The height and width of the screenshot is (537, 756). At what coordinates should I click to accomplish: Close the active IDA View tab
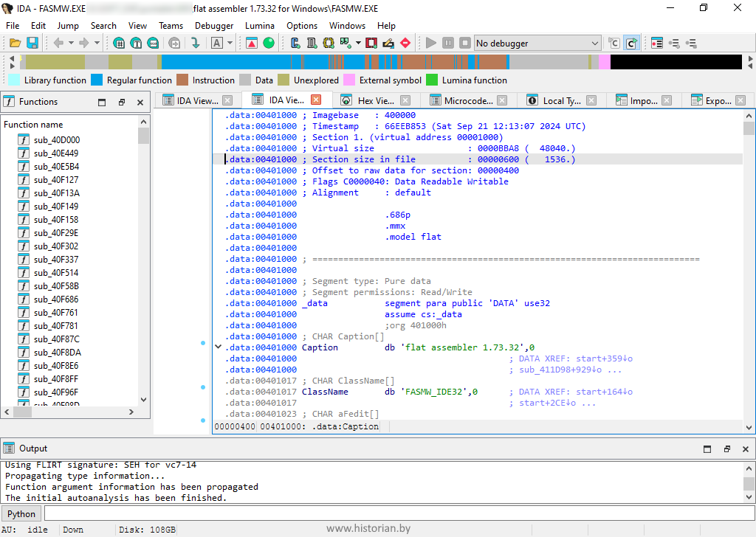pos(316,100)
